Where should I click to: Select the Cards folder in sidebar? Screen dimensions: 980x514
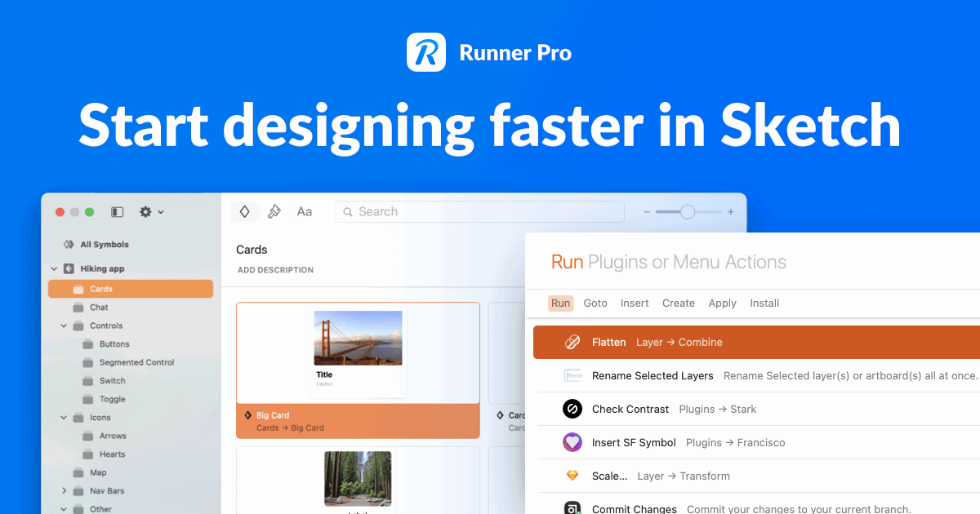coord(131,289)
